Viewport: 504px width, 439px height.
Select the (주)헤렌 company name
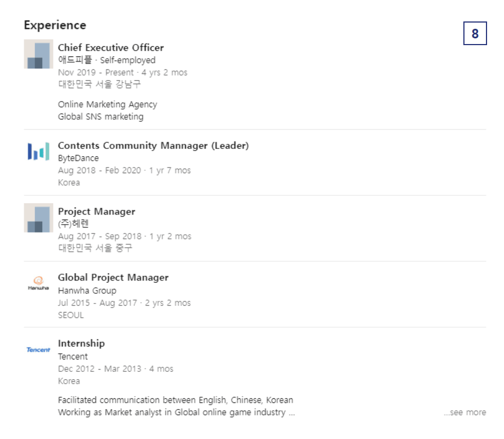tap(73, 223)
